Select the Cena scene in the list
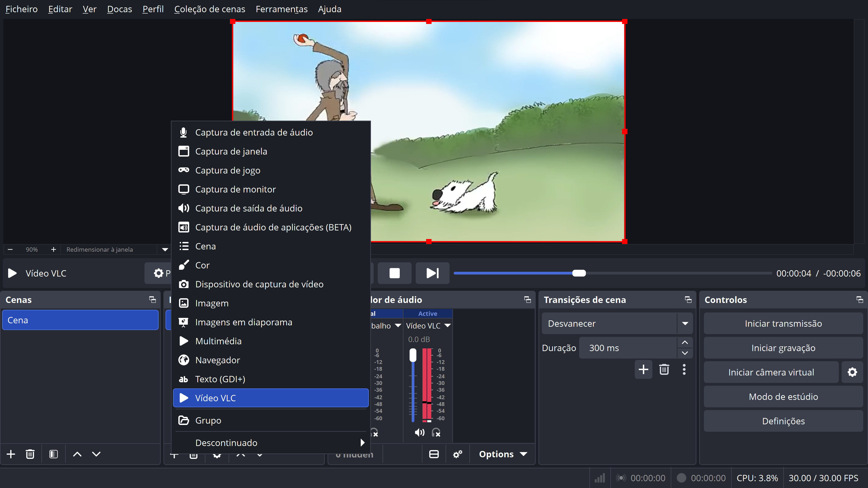 [80, 320]
